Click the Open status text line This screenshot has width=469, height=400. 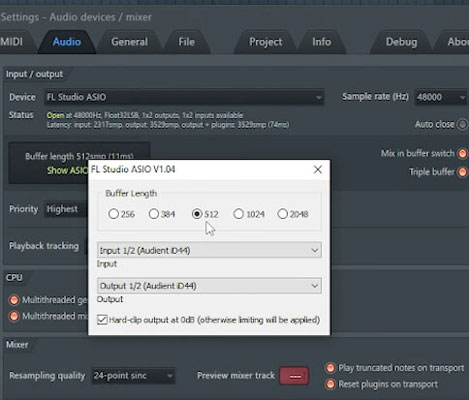pyautogui.click(x=145, y=115)
